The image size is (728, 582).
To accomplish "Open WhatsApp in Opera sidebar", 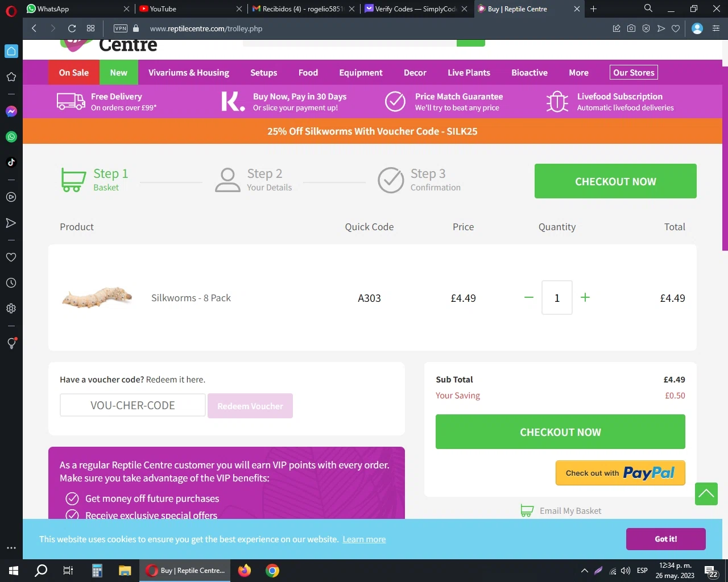I will [x=11, y=136].
